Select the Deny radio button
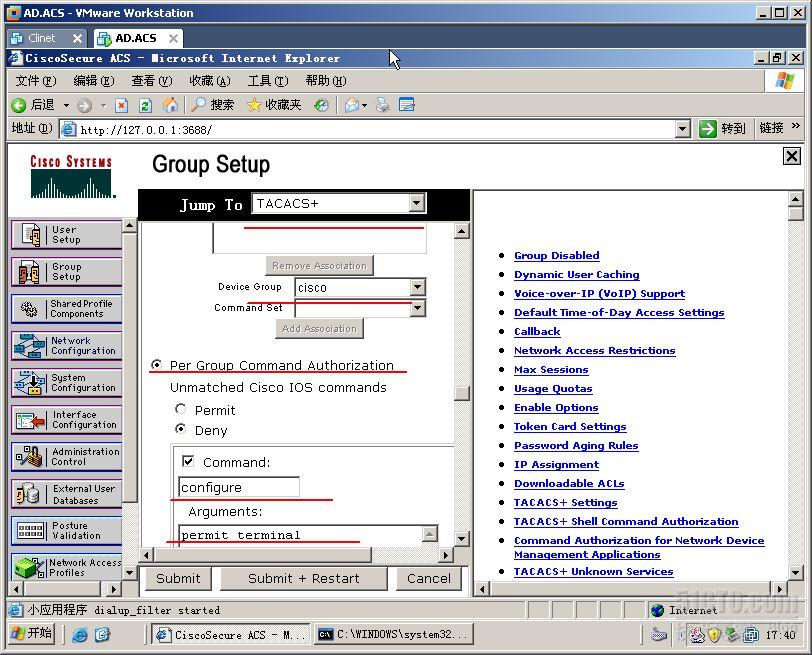Image resolution: width=812 pixels, height=655 pixels. pos(180,429)
